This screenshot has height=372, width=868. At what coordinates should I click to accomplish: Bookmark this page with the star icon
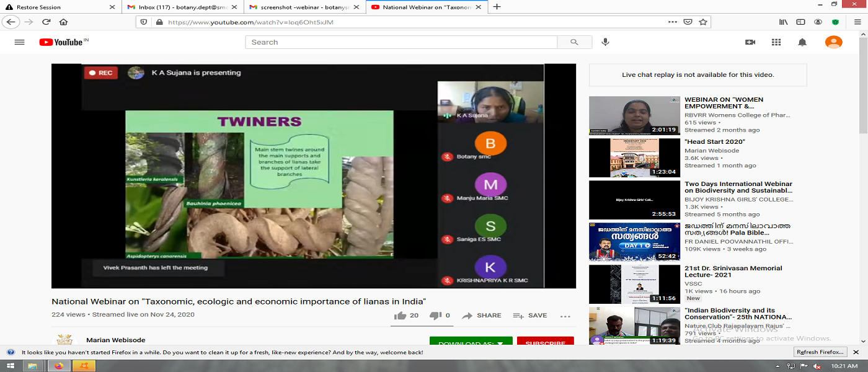tap(703, 22)
